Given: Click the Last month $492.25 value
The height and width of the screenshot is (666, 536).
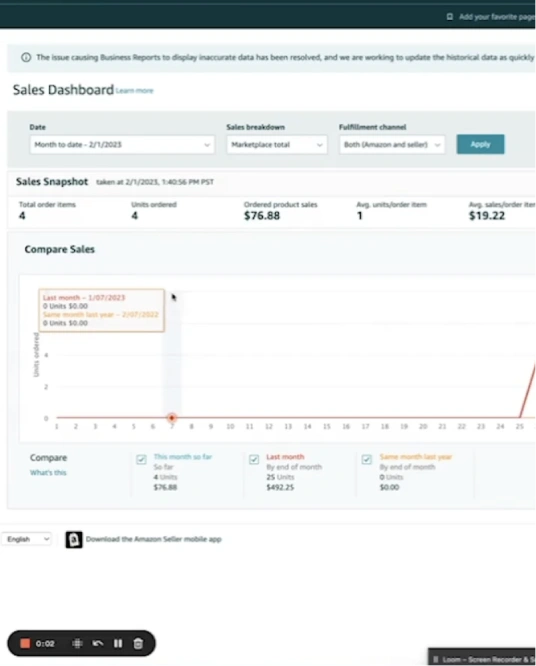Looking at the screenshot, I should 280,487.
